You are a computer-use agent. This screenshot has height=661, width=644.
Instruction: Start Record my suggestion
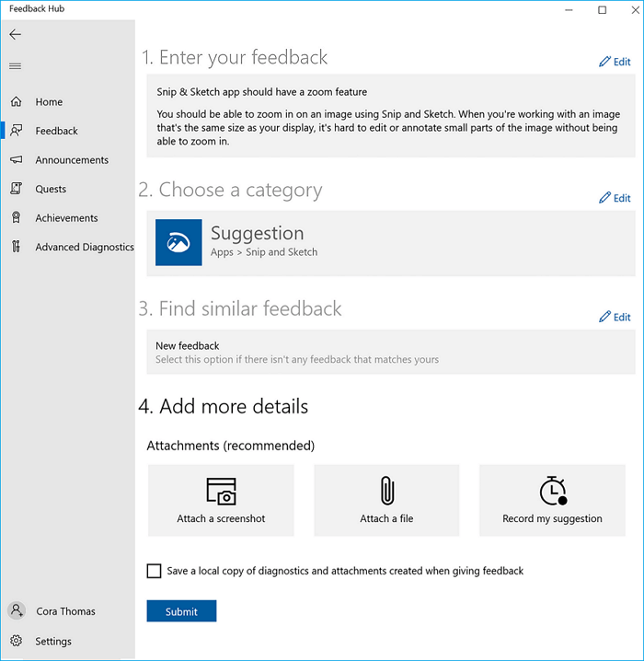[x=552, y=500]
